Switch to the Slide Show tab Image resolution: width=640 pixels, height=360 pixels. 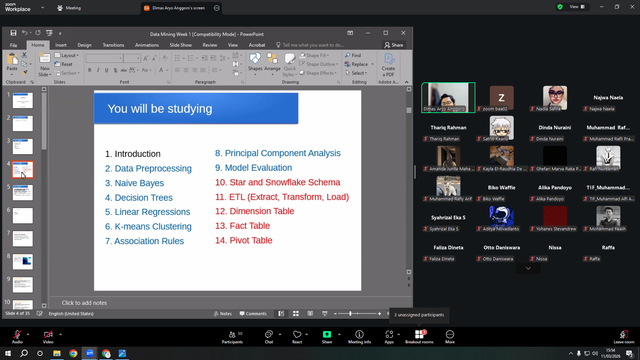pos(180,45)
